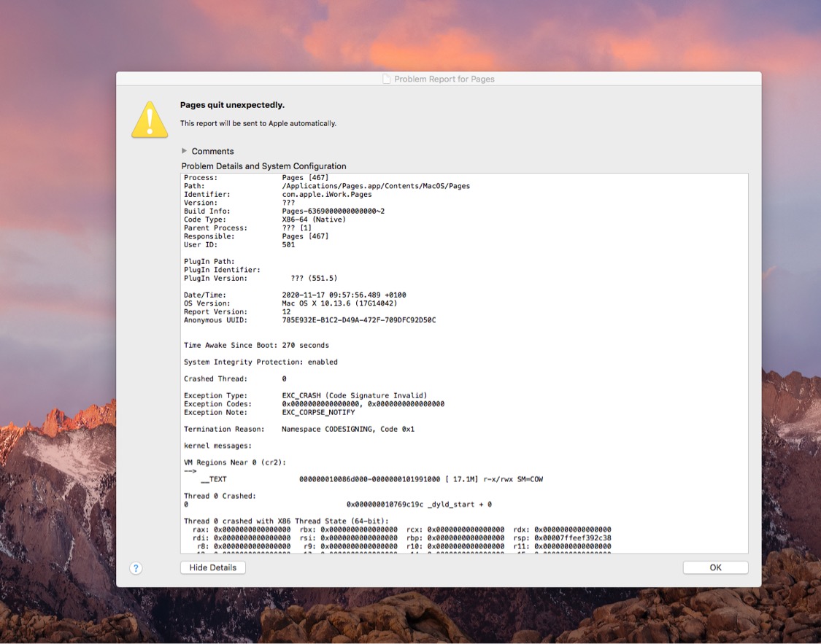The height and width of the screenshot is (644, 821).
Task: Click the 'VM Regions Near 0 (cr2):' line
Action: pyautogui.click(x=235, y=462)
